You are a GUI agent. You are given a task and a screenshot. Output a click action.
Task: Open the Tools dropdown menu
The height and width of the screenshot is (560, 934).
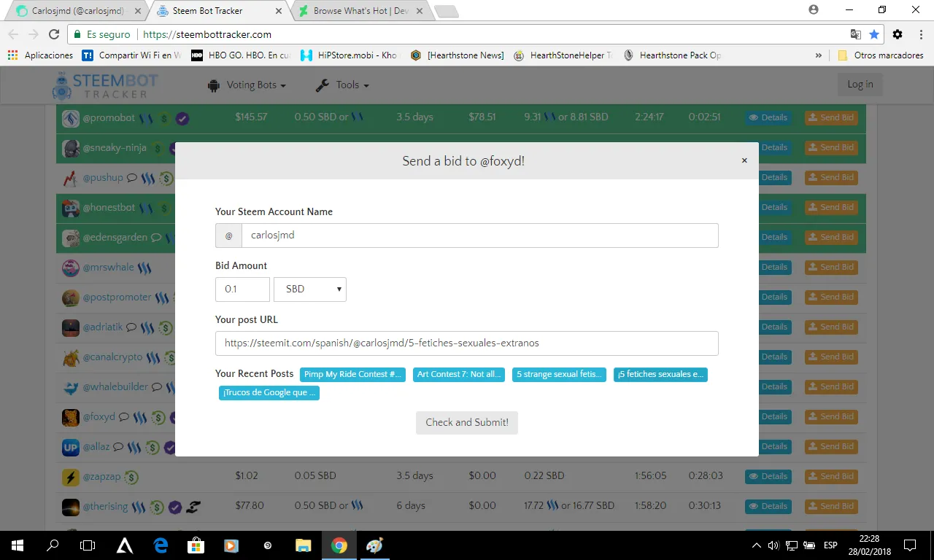(342, 85)
